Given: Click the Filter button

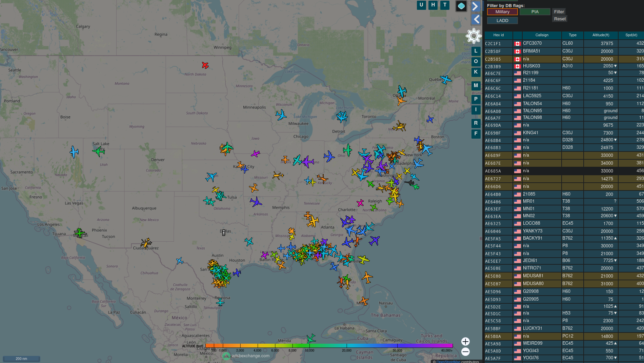Looking at the screenshot, I should tap(559, 12).
